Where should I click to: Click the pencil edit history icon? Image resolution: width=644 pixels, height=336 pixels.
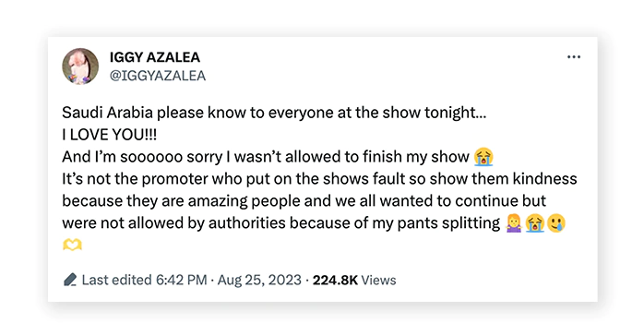pos(70,280)
